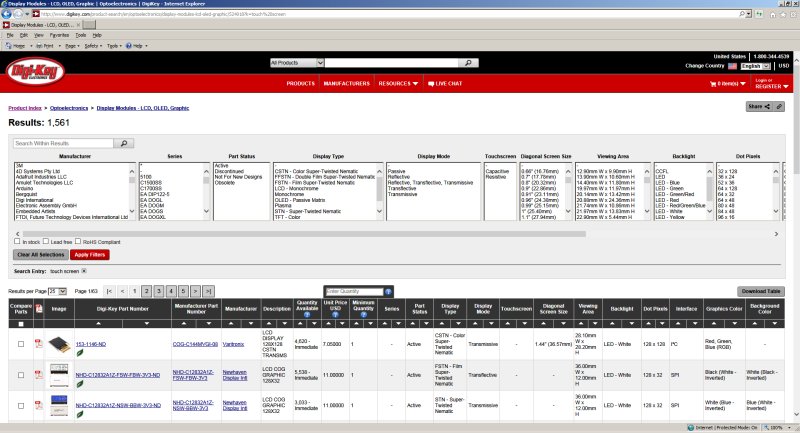Click the Enter Quantity input field

(x=350, y=291)
